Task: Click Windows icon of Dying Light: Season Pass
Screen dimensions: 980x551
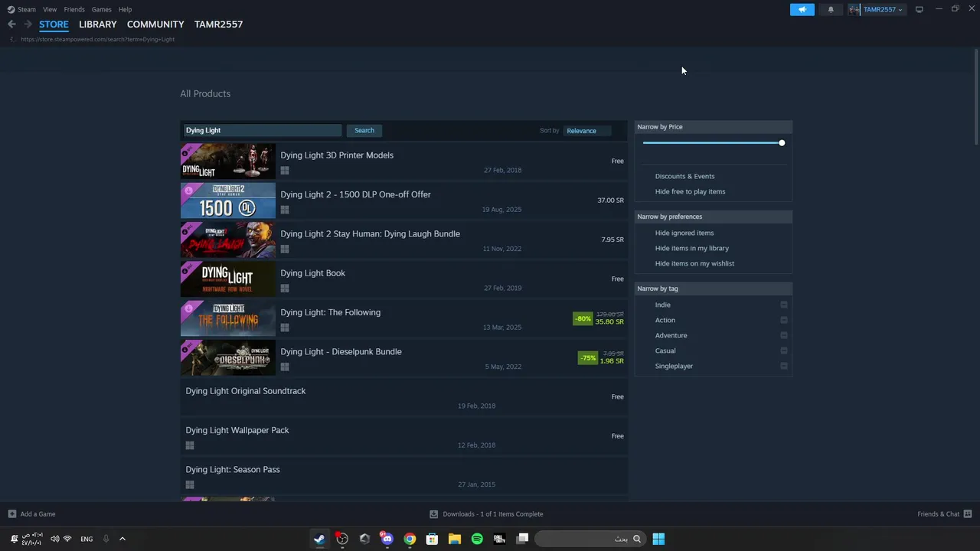Action: pyautogui.click(x=190, y=484)
